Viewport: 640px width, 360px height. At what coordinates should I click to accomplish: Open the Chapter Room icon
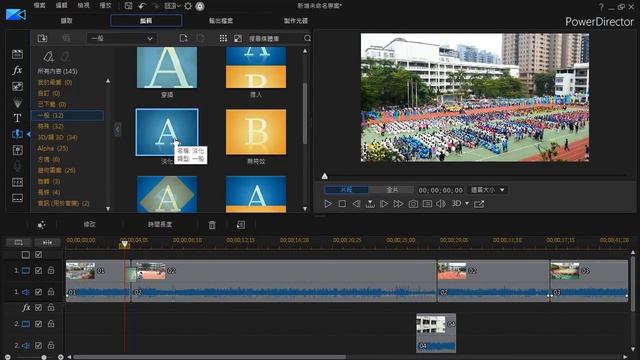point(17,182)
